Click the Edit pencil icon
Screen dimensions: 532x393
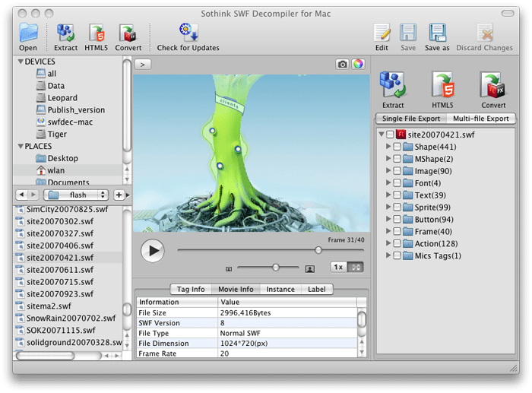pos(382,33)
